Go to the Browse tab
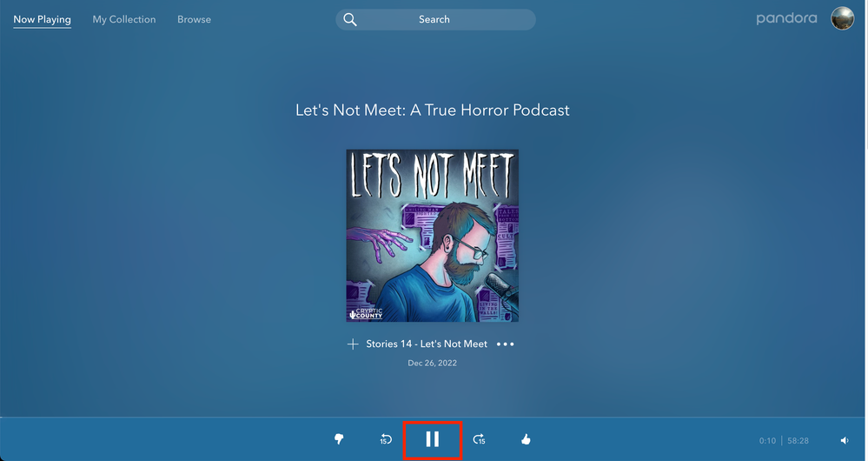 tap(194, 19)
